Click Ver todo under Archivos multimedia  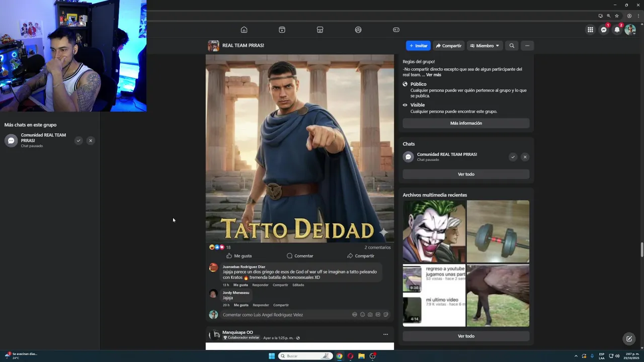pos(466,336)
